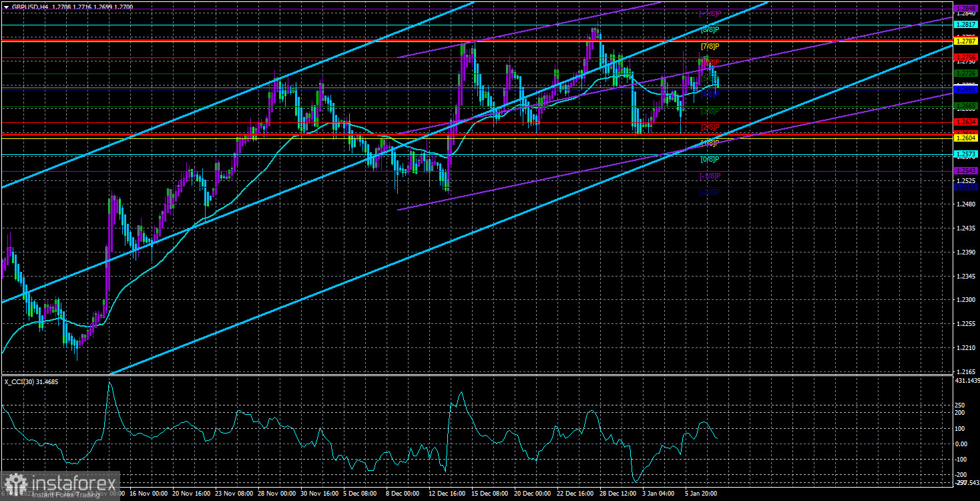Select the 1.2756 red price label
This screenshot has height=501, width=980.
tap(966, 57)
